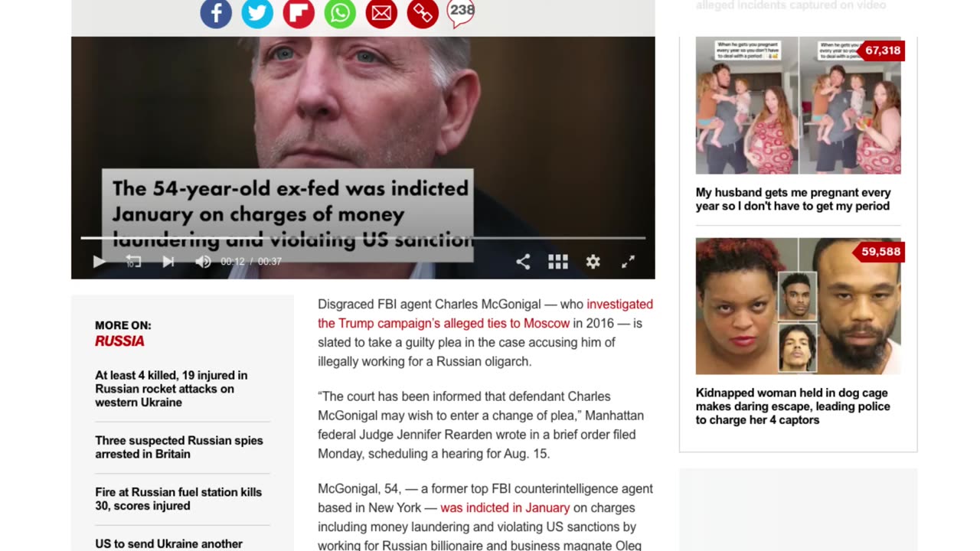The image size is (980, 551).
Task: Open 'was indicted in January' link
Action: (x=505, y=507)
